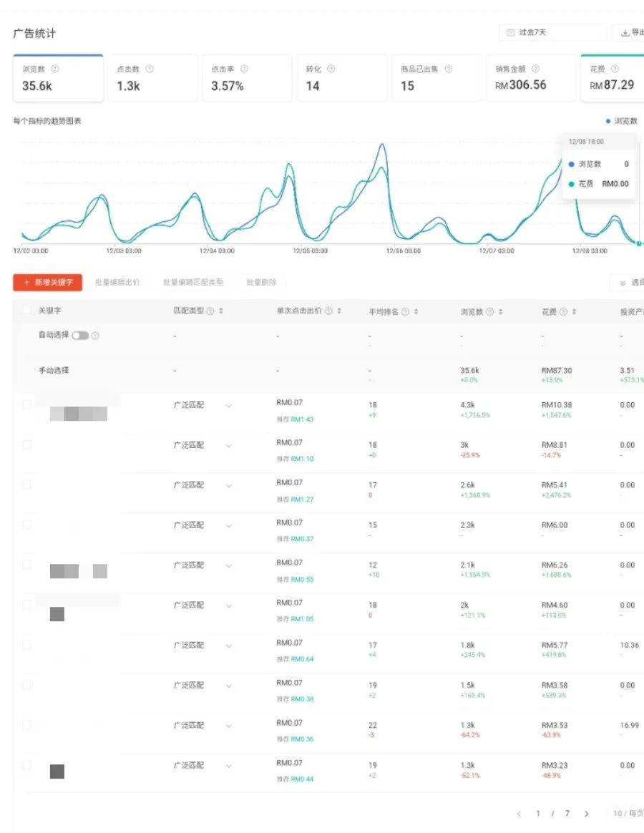Open the 过去7天 date range dropdown

[x=553, y=32]
